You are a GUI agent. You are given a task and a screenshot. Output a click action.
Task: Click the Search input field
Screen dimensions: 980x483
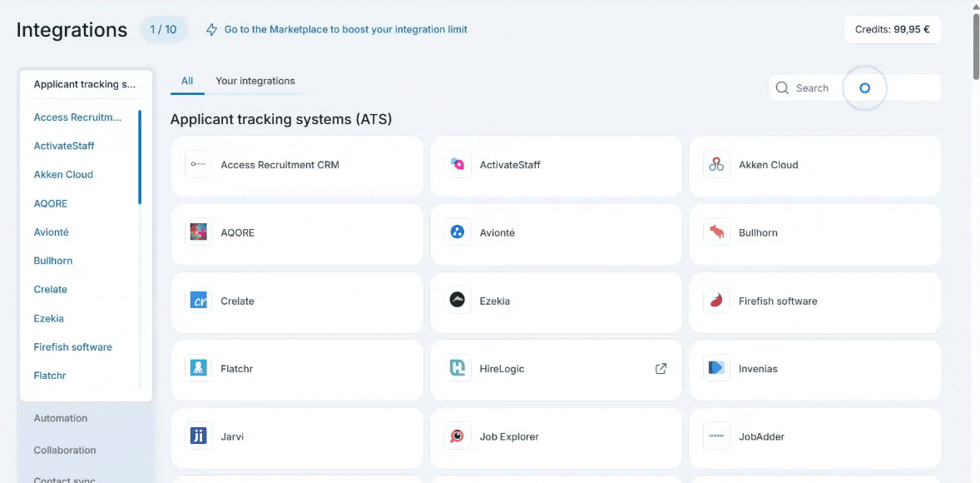tap(854, 87)
